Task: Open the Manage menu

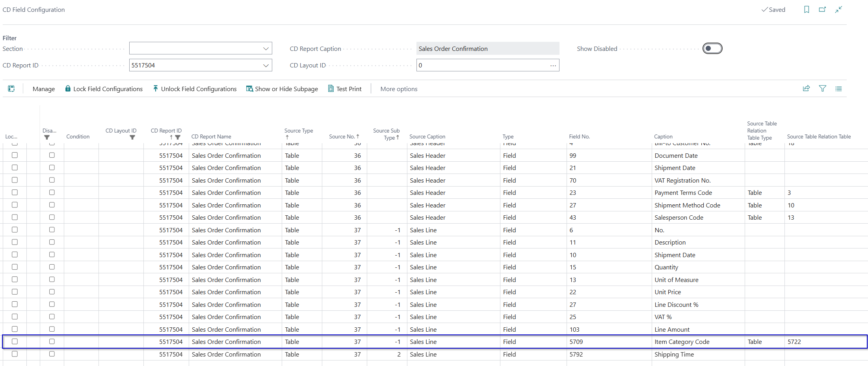Action: click(x=44, y=89)
